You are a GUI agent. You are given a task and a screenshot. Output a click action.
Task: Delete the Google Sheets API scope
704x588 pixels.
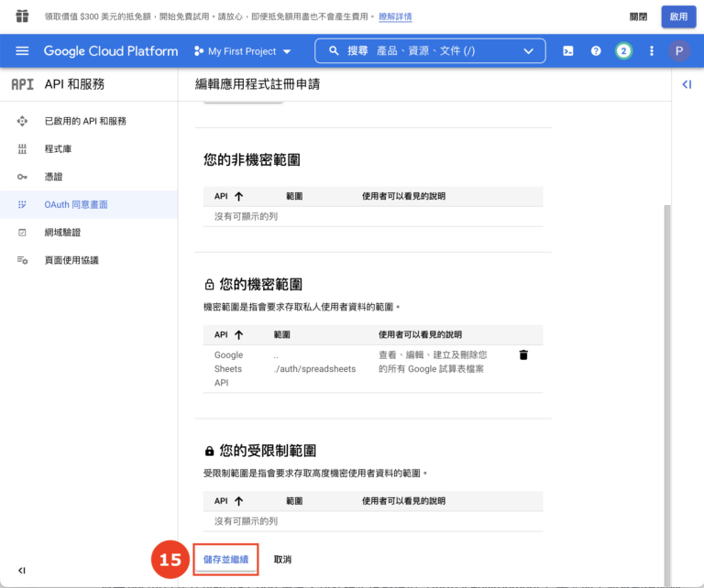pyautogui.click(x=523, y=355)
